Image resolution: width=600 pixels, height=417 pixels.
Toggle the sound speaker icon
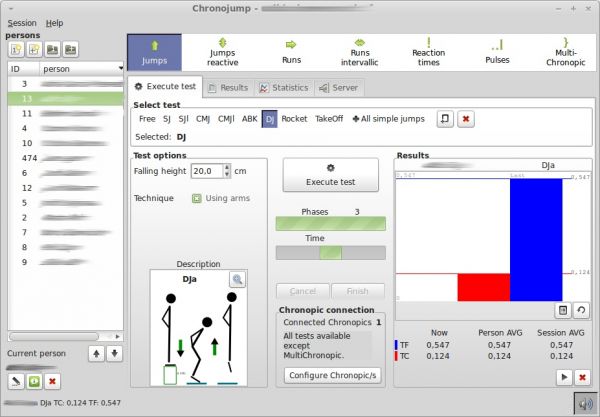[x=585, y=404]
